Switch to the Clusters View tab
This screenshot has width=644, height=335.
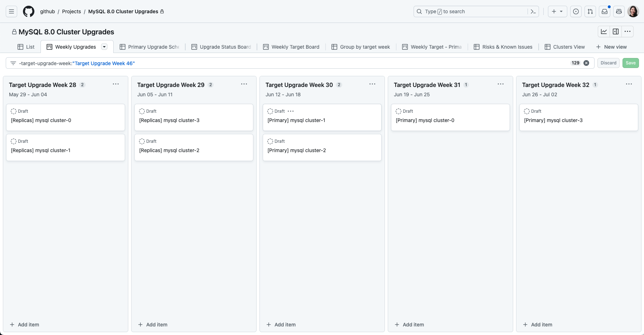[565, 47]
